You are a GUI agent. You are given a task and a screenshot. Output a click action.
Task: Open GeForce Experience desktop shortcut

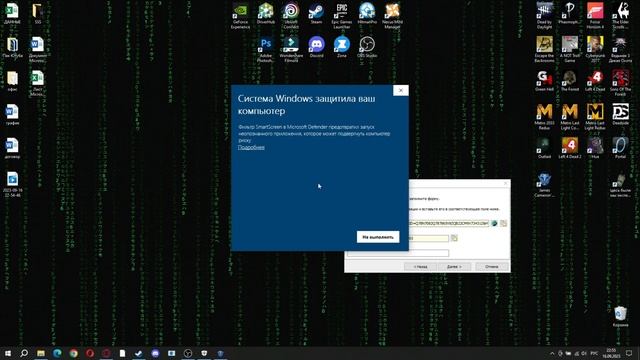(x=240, y=16)
